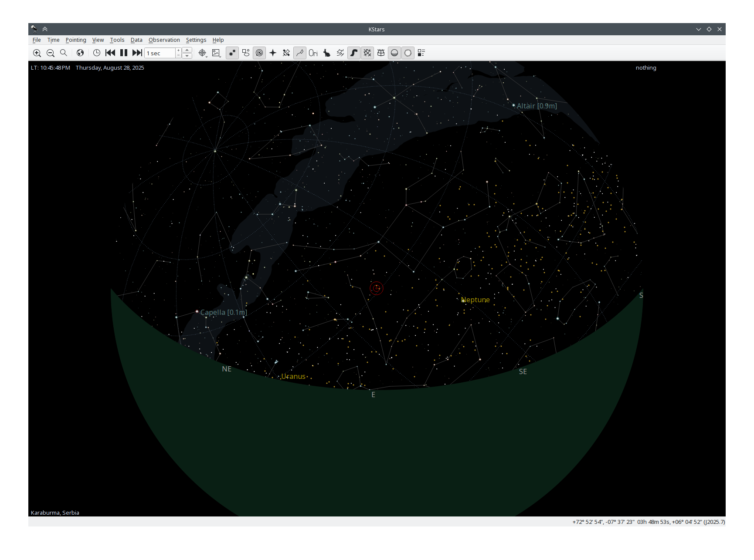Click the '1 sec' time step field
This screenshot has height=560, width=754.
click(160, 53)
